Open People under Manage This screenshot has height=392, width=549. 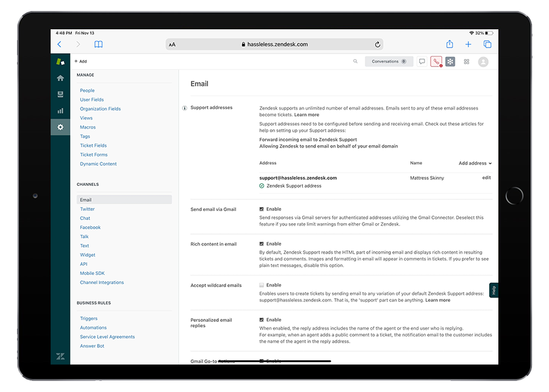coord(87,90)
